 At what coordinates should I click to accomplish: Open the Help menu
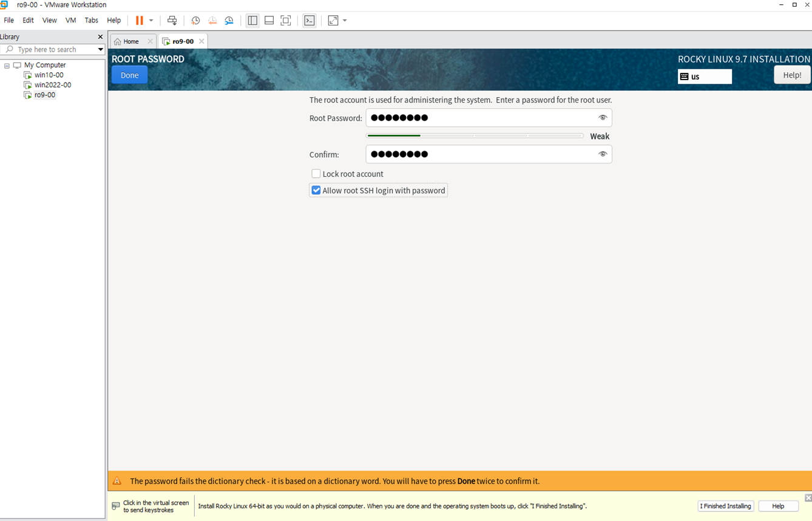point(113,21)
